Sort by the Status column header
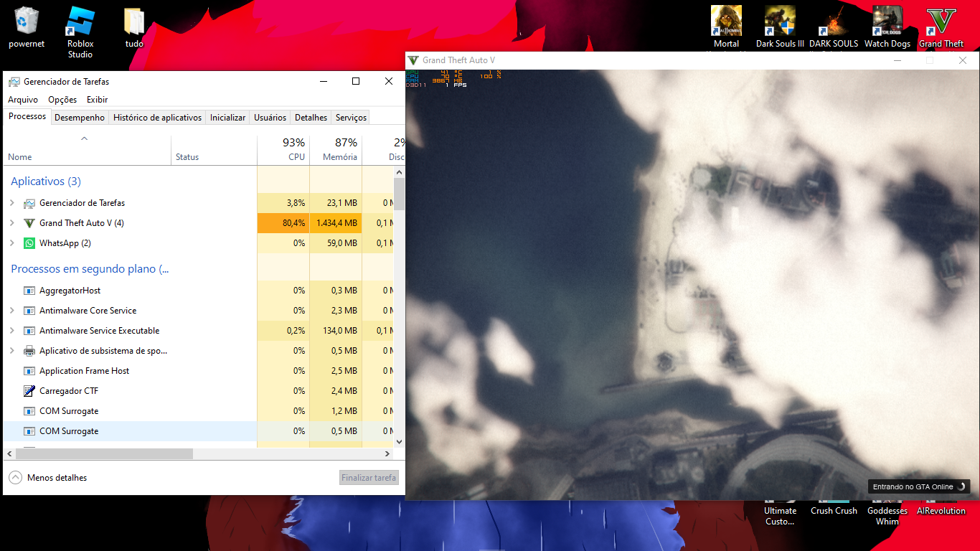980x551 pixels. pyautogui.click(x=215, y=150)
